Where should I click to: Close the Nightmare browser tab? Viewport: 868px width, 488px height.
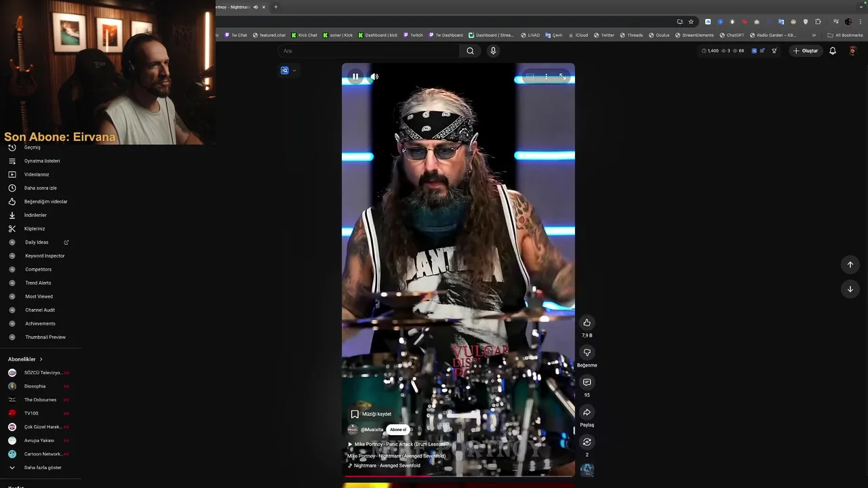click(x=264, y=7)
